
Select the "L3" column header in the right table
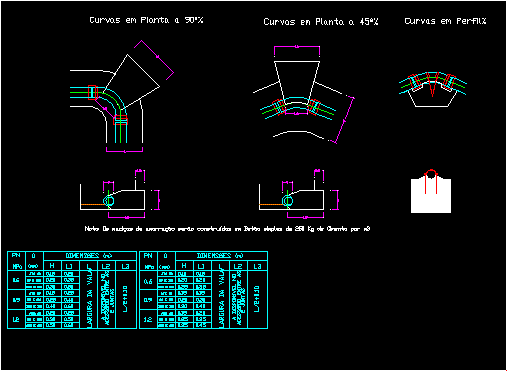click(x=257, y=266)
